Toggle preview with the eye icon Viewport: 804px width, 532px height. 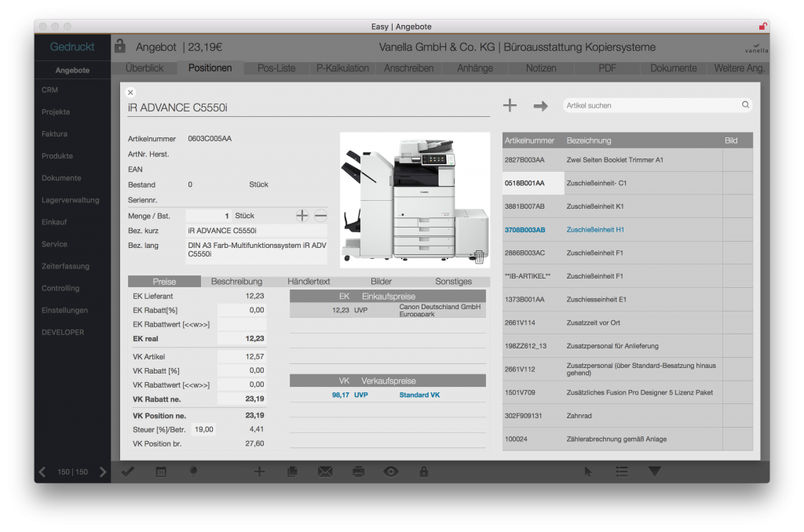pyautogui.click(x=391, y=472)
